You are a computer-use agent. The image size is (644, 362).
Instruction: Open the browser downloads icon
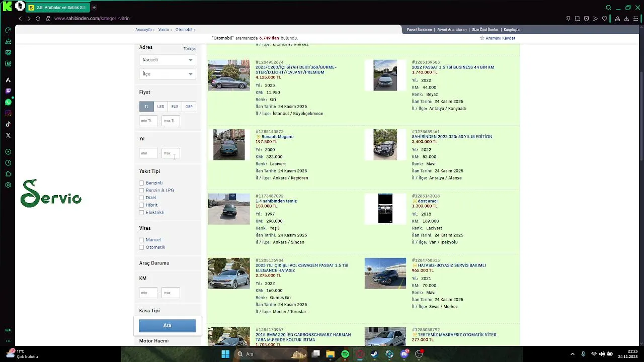(626, 19)
